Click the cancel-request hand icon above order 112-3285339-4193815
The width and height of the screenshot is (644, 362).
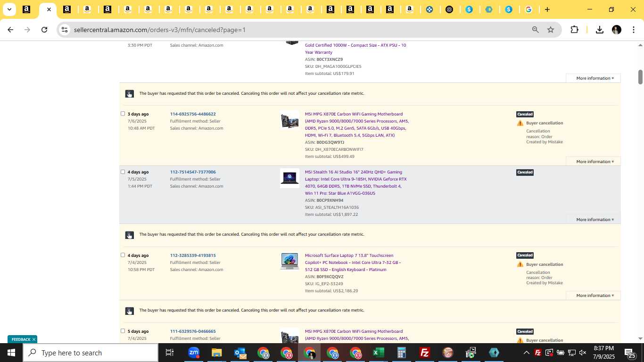129,235
